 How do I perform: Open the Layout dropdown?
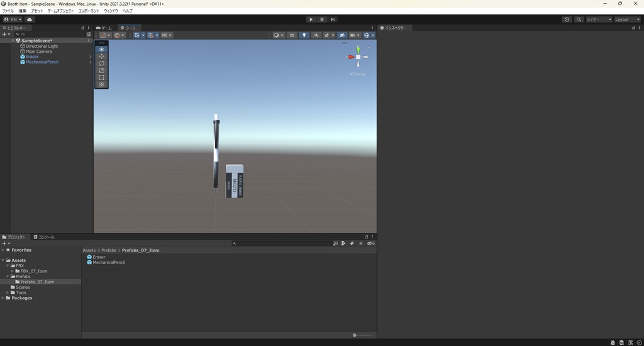tap(627, 20)
